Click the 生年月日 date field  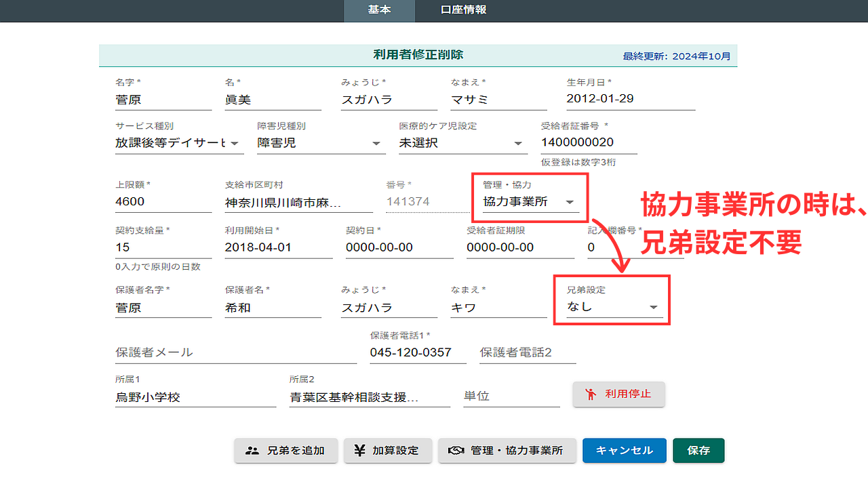pyautogui.click(x=631, y=99)
